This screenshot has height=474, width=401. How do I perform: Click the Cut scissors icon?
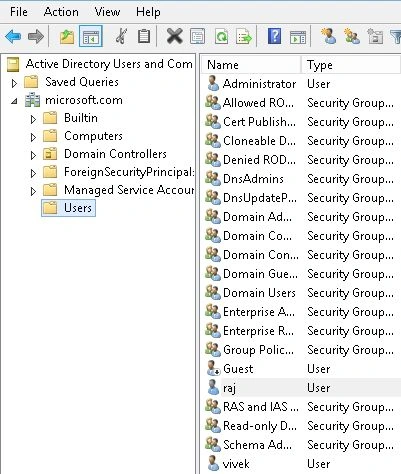tap(121, 36)
